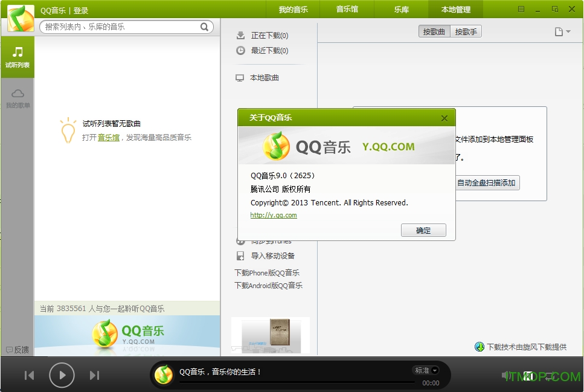Click the magnifier search icon
This screenshot has width=584, height=392.
[204, 27]
